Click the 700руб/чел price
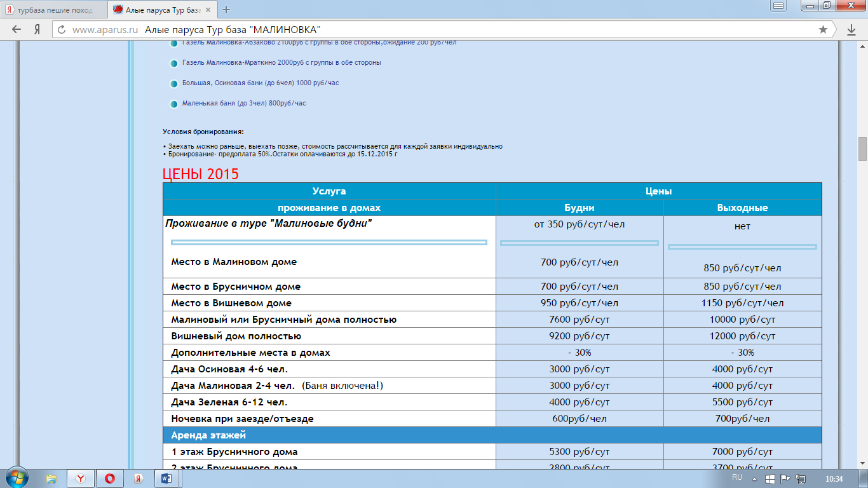This screenshot has height=488, width=868. (742, 419)
